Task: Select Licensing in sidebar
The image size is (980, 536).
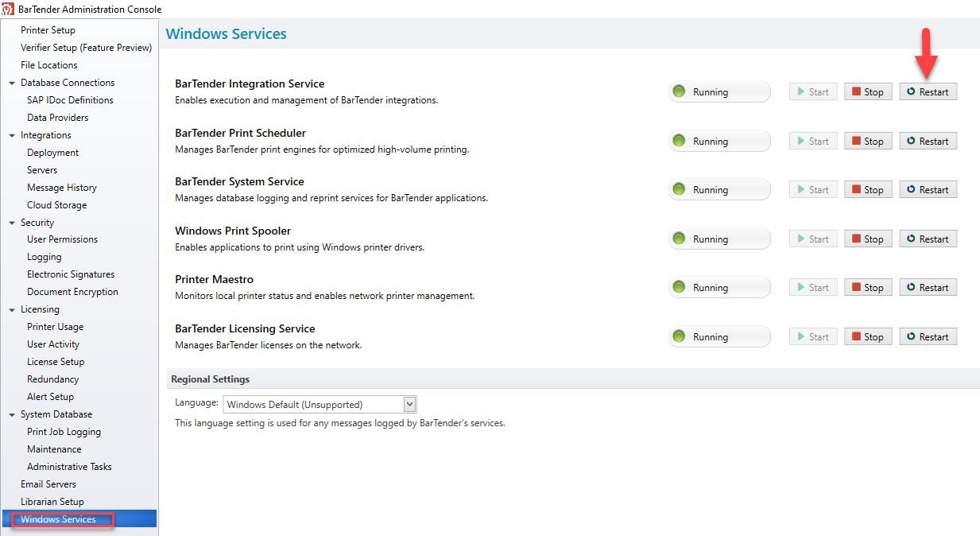Action: point(40,309)
